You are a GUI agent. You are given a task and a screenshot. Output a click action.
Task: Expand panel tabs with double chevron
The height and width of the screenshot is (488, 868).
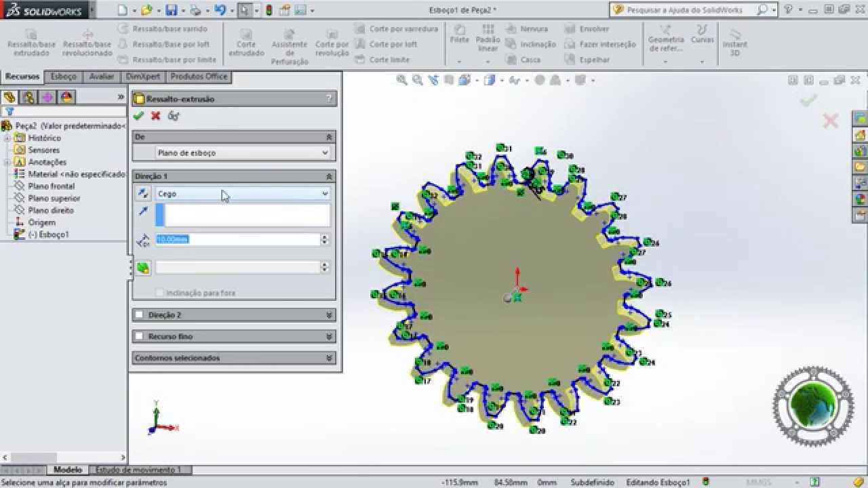point(121,97)
